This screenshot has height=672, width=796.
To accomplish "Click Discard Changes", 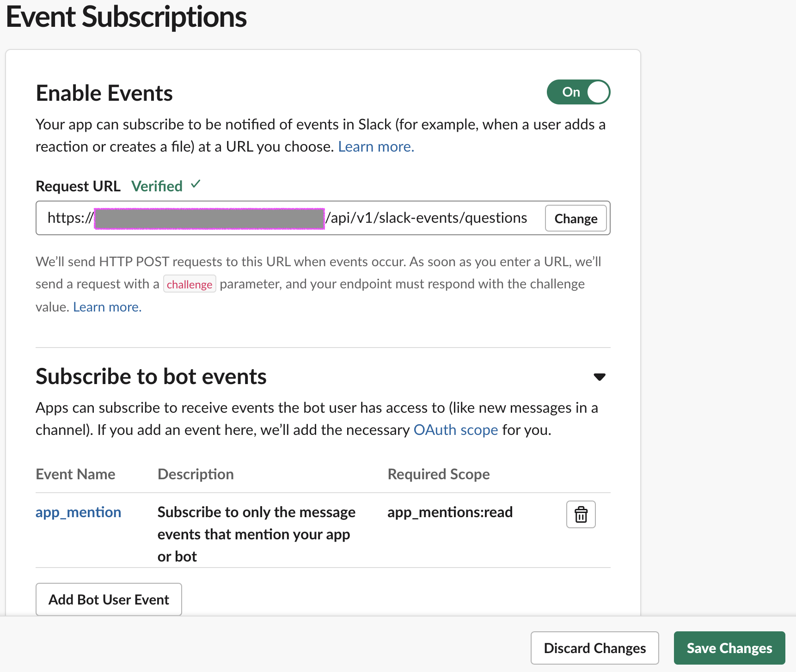I will (x=594, y=648).
